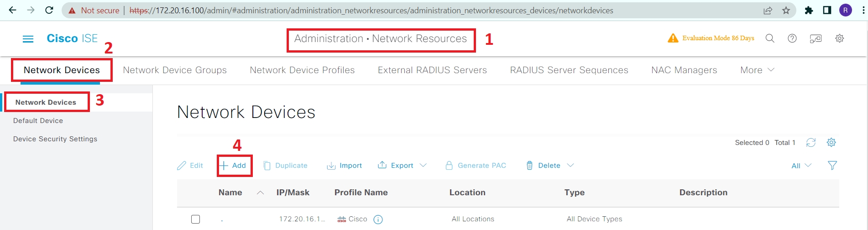Viewport: 868px width, 230px height.
Task: Select Default Device in sidebar
Action: point(38,121)
